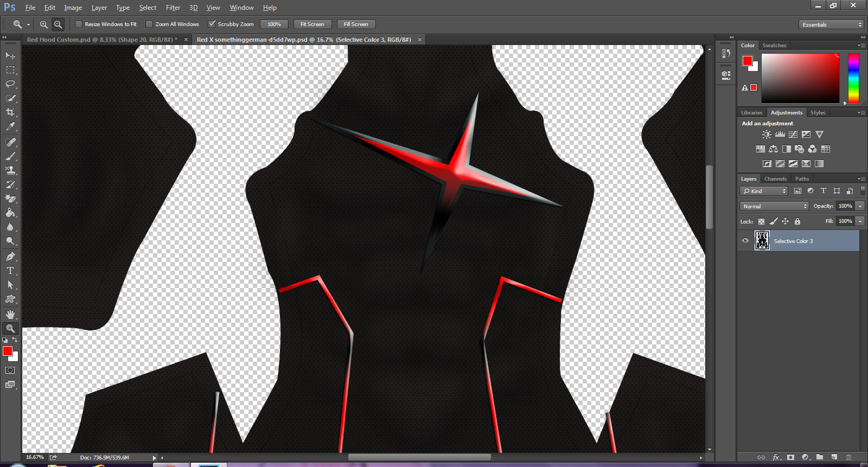Enable Zoom All Windows checkbox

tap(149, 24)
